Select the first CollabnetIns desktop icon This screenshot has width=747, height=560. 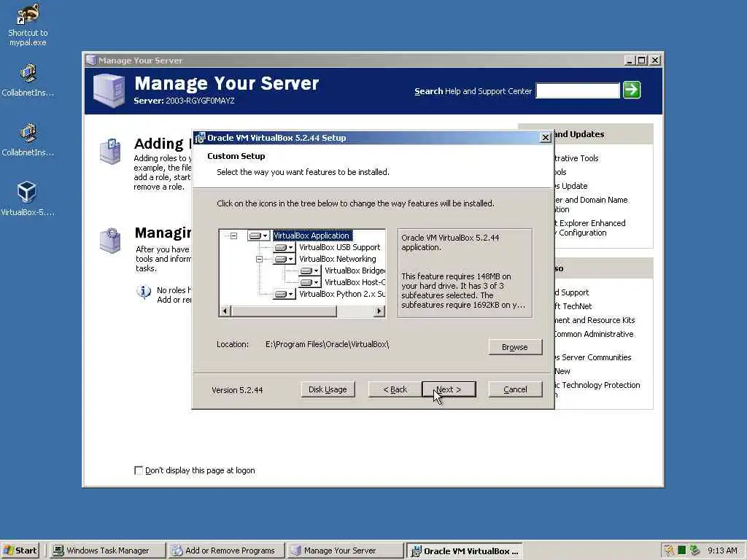(x=28, y=80)
